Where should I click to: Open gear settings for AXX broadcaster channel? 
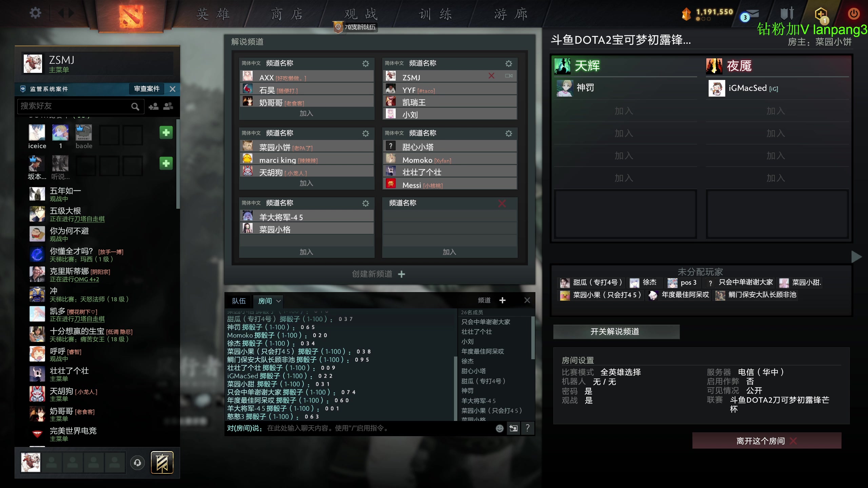(366, 63)
